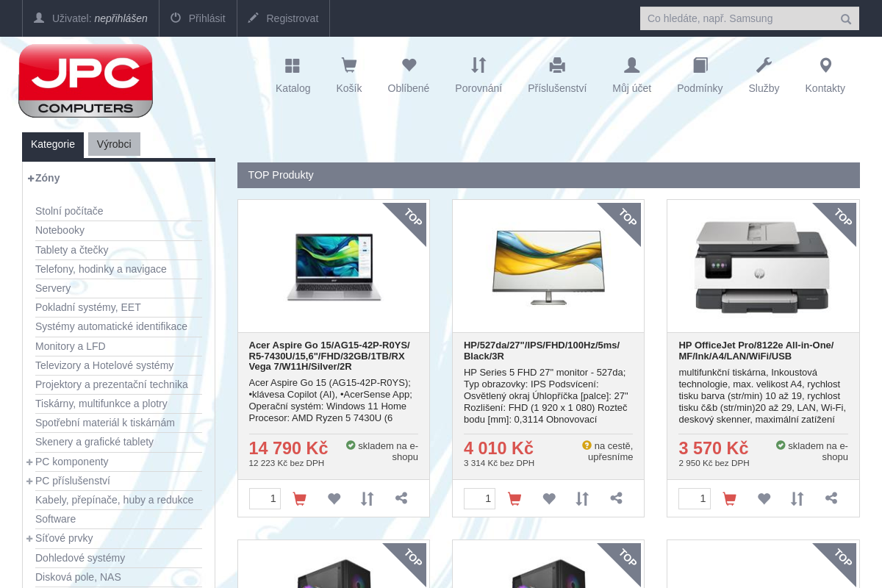Image resolution: width=882 pixels, height=588 pixels.
Task: Expand PC komponenty category
Action: 29,462
